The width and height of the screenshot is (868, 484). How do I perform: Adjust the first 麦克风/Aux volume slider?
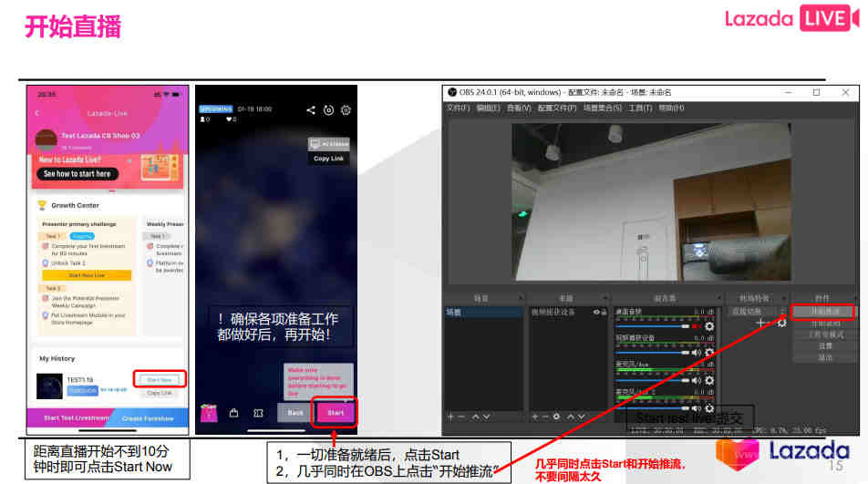[652, 381]
